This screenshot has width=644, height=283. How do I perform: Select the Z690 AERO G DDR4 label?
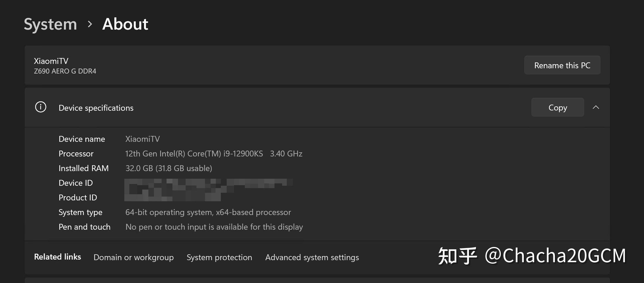pyautogui.click(x=65, y=71)
